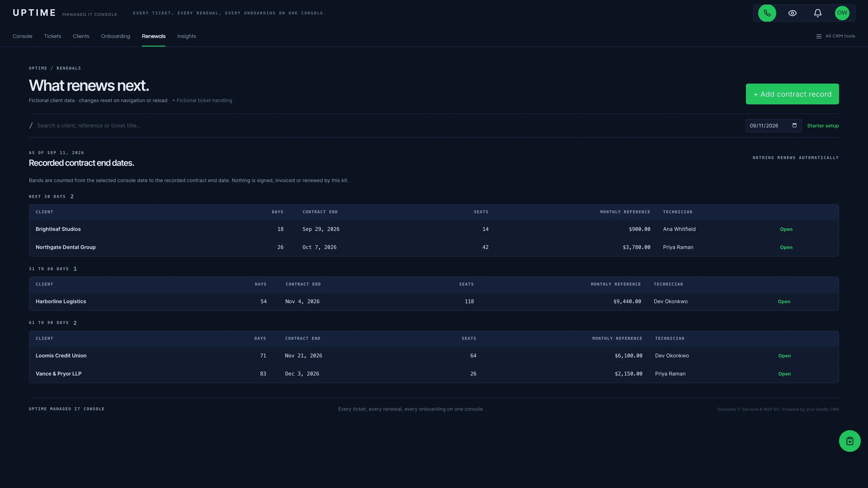Select the Renewals tab

click(x=154, y=36)
